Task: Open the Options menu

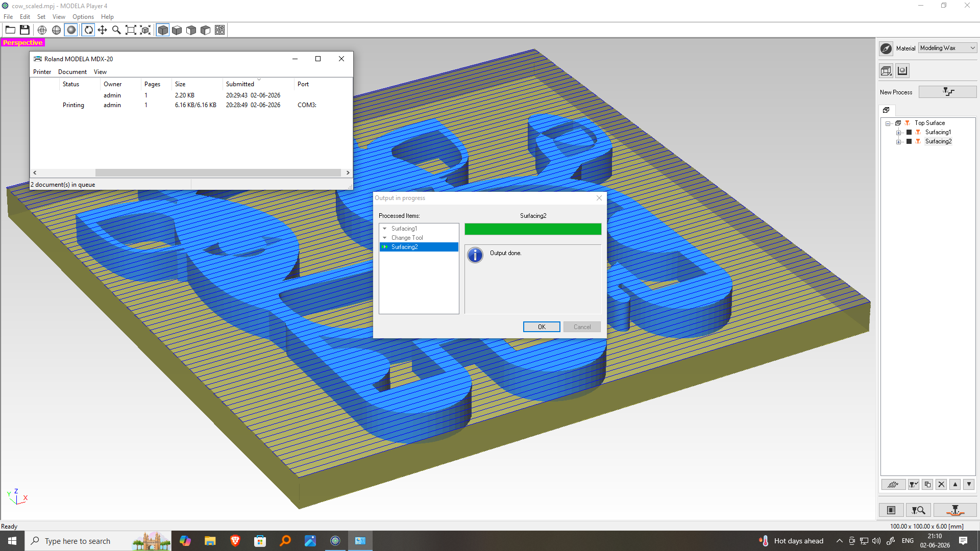Action: pyautogui.click(x=83, y=17)
